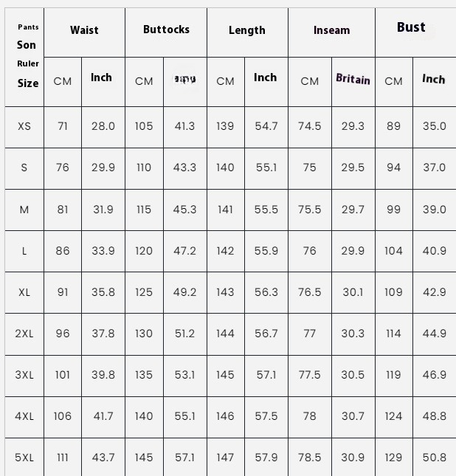Screen dimensions: 456x476
Task: Click the Inseam header cell
Action: coord(331,30)
